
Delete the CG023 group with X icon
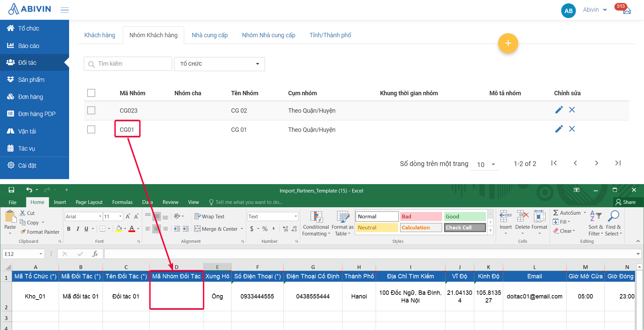pyautogui.click(x=572, y=110)
